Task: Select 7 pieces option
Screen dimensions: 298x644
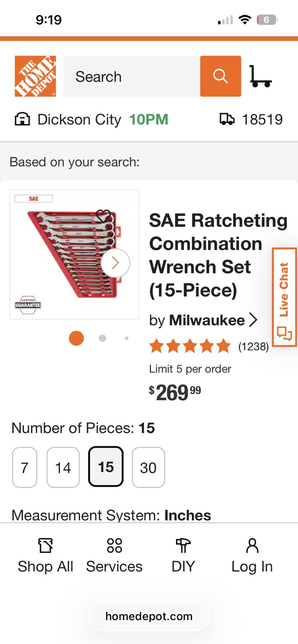Action: pyautogui.click(x=25, y=467)
